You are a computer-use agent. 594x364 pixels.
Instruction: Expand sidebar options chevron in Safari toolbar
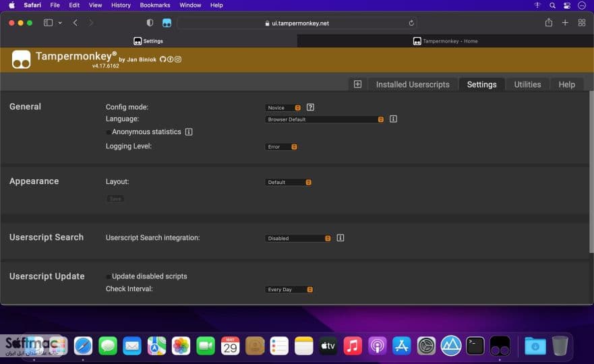[x=60, y=23]
